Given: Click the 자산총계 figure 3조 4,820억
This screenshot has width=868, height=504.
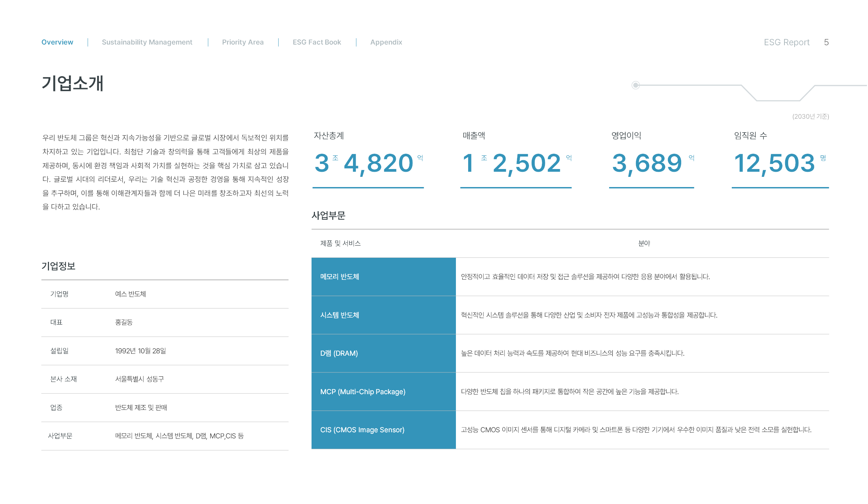Looking at the screenshot, I should pyautogui.click(x=368, y=163).
